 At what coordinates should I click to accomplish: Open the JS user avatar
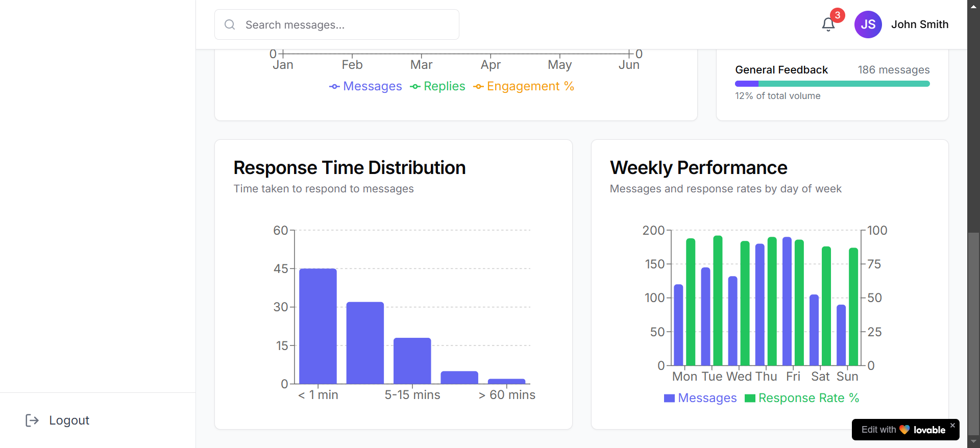click(x=868, y=24)
